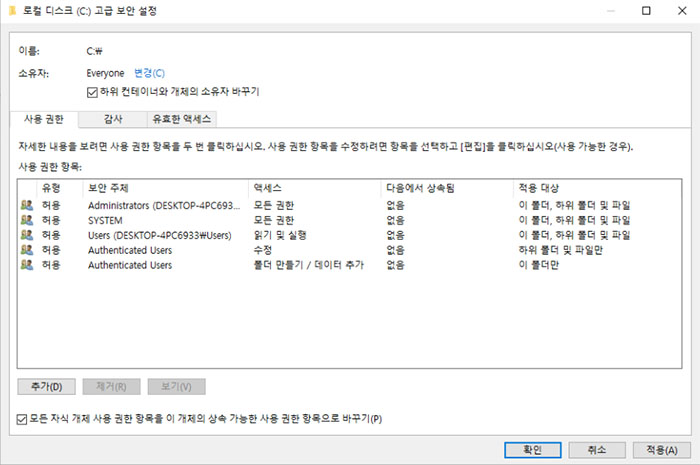
Task: Click the 모든 권한 cell in the Administrators row
Action: [x=273, y=205]
